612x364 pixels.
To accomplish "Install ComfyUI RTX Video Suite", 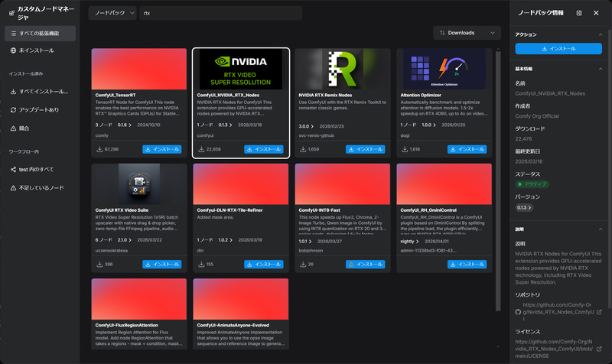I will [162, 264].
